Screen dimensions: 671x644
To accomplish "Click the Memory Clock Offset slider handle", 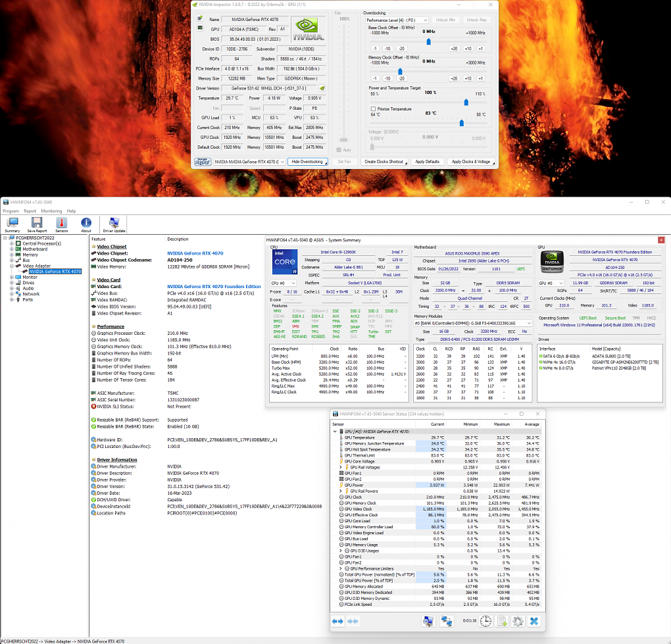I will pyautogui.click(x=400, y=72).
